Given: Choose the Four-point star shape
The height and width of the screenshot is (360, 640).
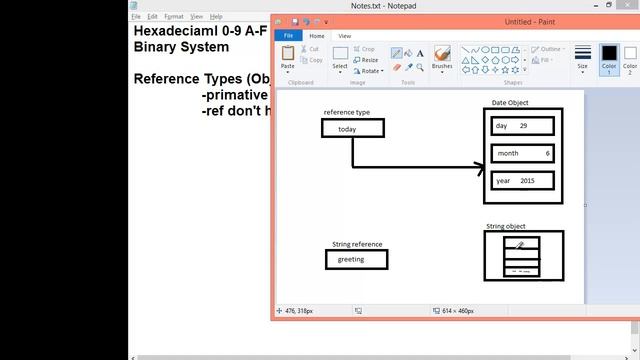Looking at the screenshot, I should (495, 70).
